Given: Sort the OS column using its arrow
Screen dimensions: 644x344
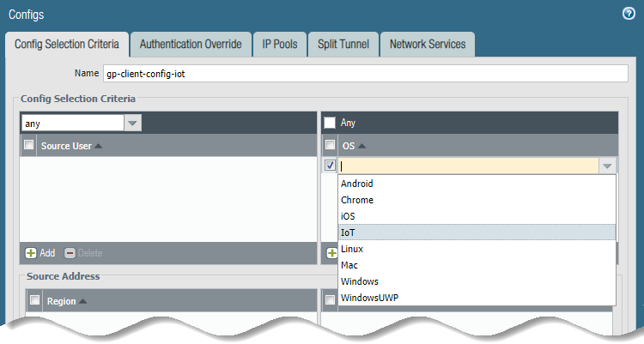Looking at the screenshot, I should click(361, 146).
